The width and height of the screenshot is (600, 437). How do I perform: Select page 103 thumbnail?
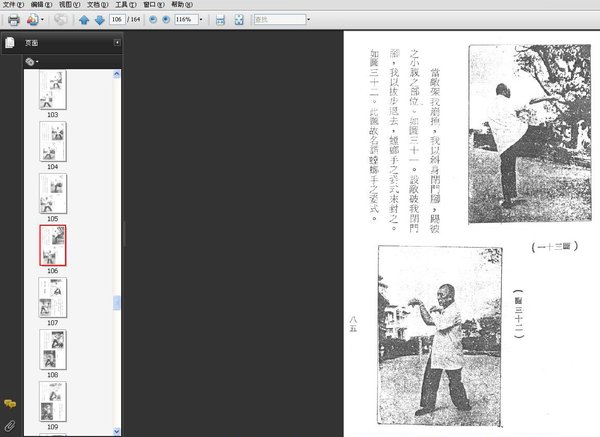coord(53,90)
